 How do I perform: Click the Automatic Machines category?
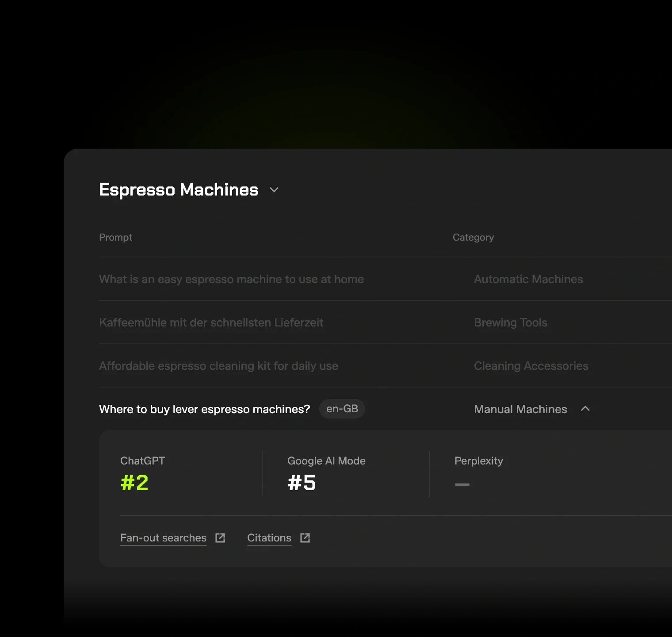[x=528, y=279]
